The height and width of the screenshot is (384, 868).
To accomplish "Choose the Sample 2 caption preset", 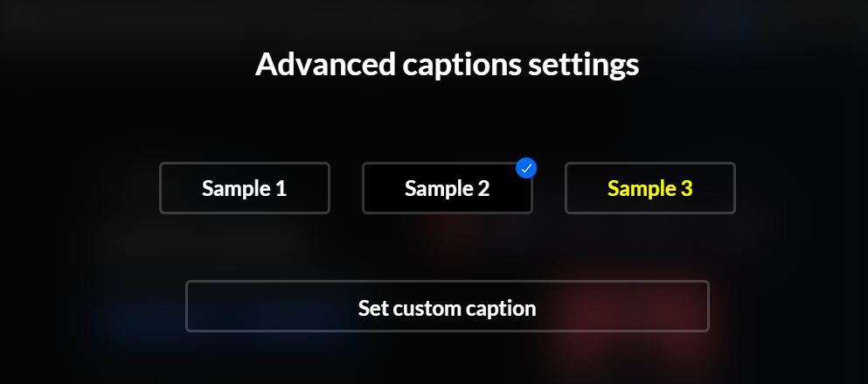I will pyautogui.click(x=448, y=188).
